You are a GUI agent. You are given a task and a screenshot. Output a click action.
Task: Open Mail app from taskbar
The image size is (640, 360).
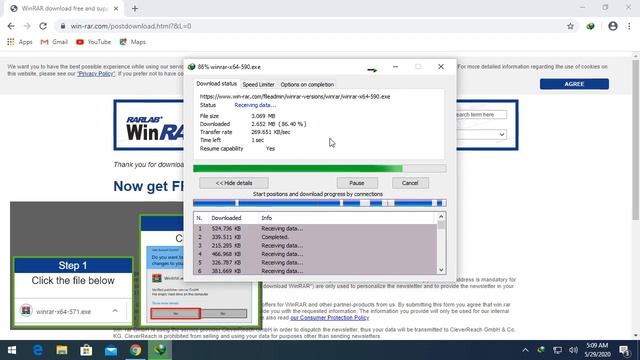[x=111, y=350]
